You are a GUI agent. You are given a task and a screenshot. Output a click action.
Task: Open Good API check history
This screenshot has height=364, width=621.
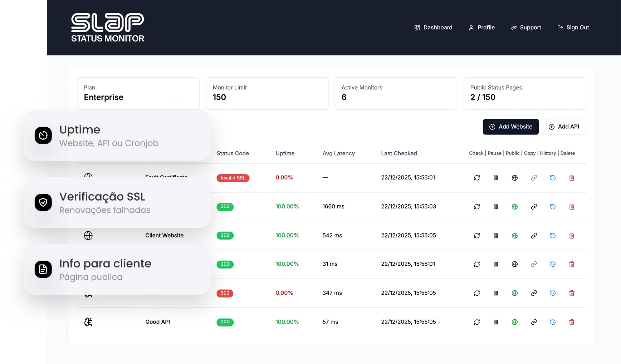(553, 322)
